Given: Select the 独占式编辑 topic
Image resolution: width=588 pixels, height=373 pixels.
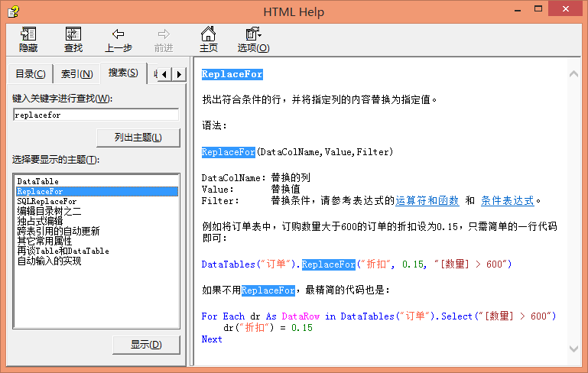Looking at the screenshot, I should [40, 221].
